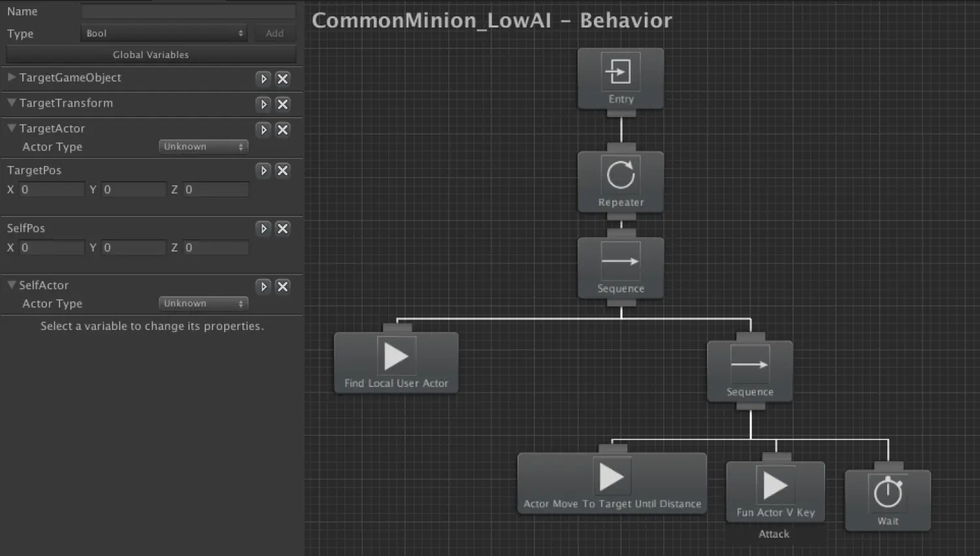
Task: Click the Wait node label
Action: 888,521
